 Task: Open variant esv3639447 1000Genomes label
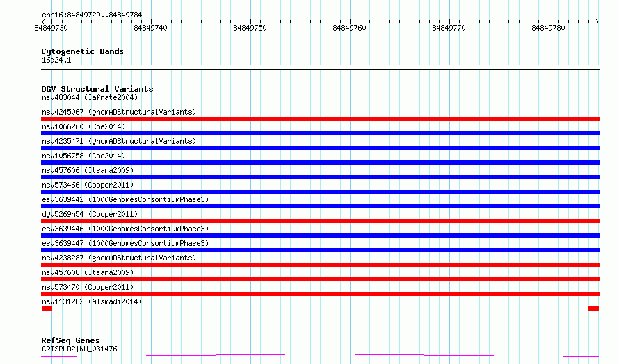(x=125, y=243)
